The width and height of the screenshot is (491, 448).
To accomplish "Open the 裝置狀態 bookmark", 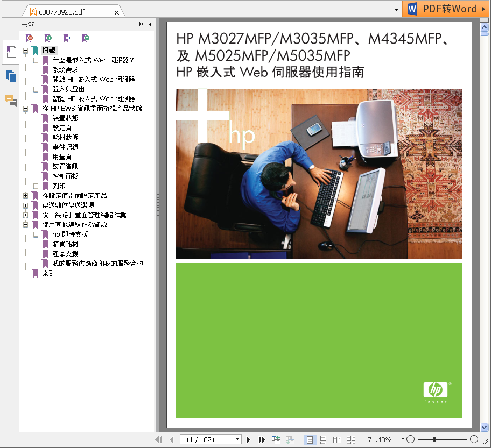I will click(65, 118).
